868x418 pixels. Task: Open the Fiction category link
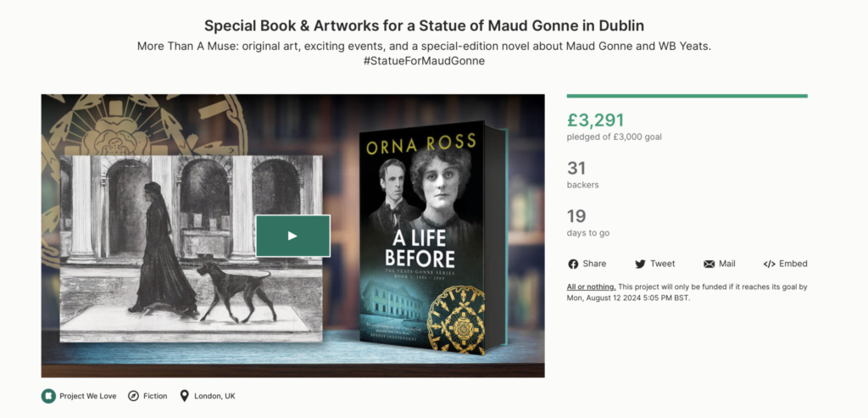[x=155, y=396]
